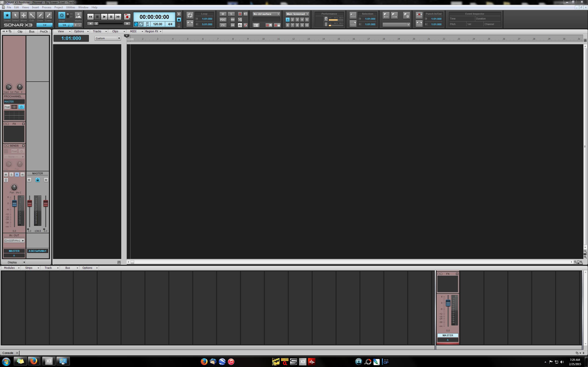Open Marks module icon
588x367 pixels.
click(x=78, y=16)
